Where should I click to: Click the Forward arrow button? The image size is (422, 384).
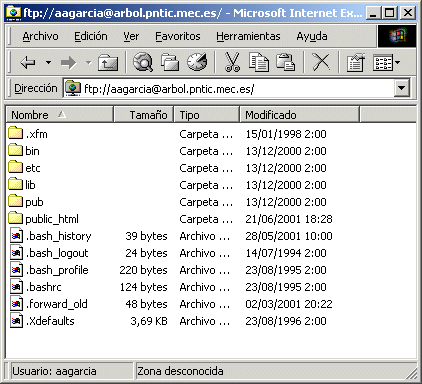[69, 62]
